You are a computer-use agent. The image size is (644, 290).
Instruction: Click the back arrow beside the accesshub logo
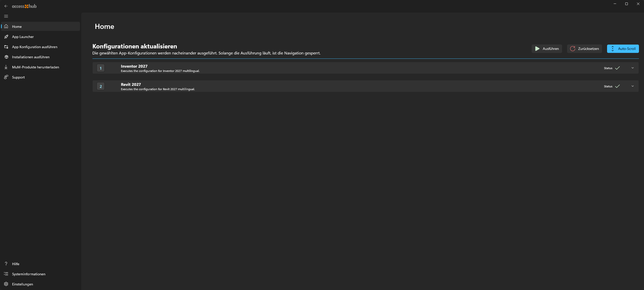pyautogui.click(x=6, y=6)
